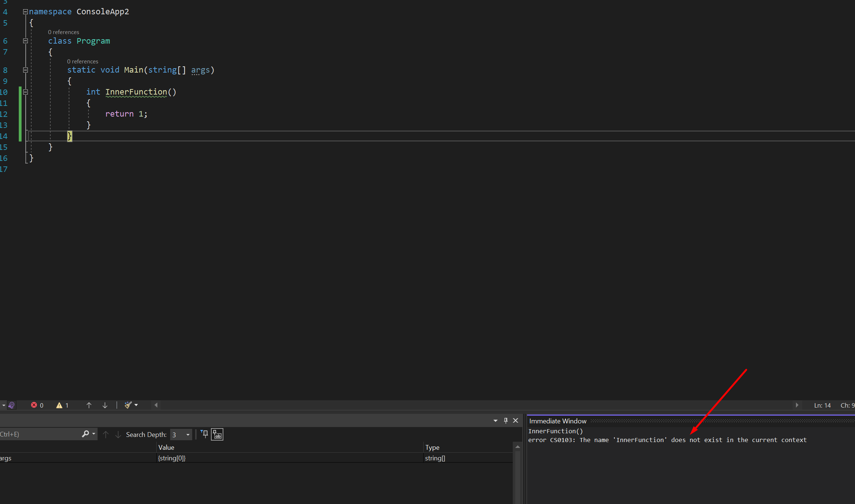Click the Value column header
Image resolution: width=855 pixels, height=504 pixels.
290,448
